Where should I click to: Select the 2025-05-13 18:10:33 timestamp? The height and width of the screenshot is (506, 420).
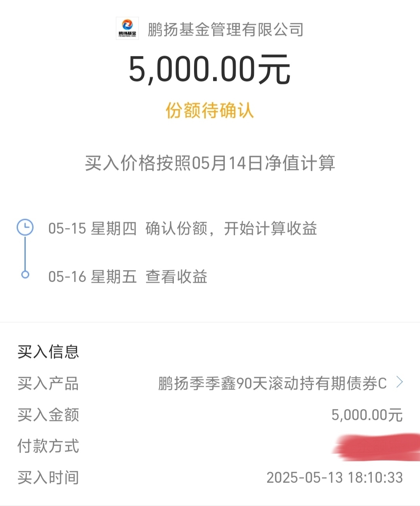point(335,478)
